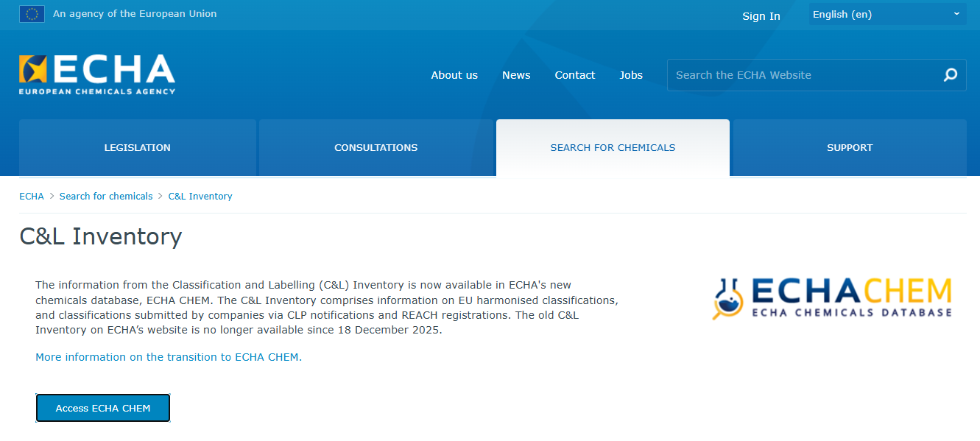
Task: Open the Jobs menu item
Action: [631, 75]
